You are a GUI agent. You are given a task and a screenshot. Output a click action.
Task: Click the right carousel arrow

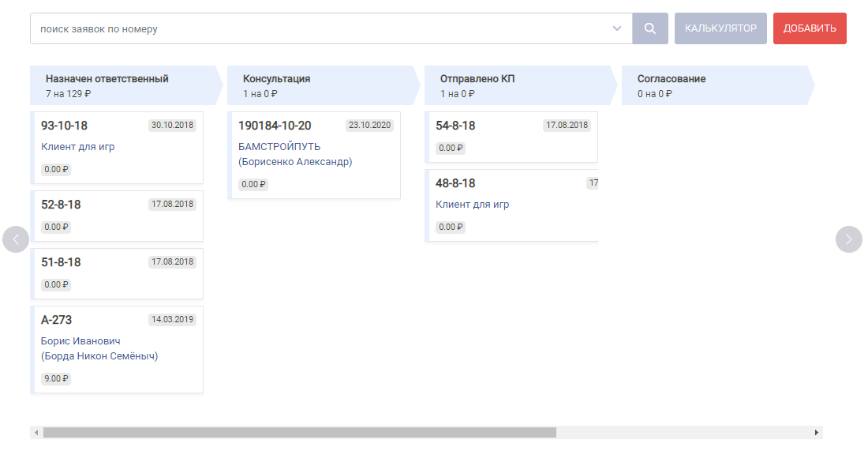pyautogui.click(x=848, y=239)
